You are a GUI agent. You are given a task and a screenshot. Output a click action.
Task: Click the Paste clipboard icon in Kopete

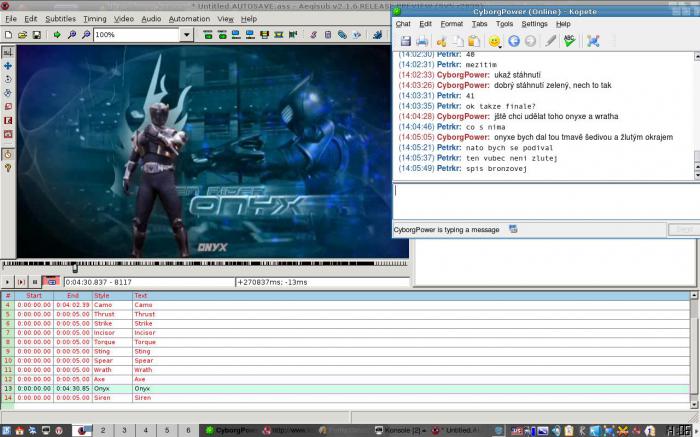(x=474, y=42)
